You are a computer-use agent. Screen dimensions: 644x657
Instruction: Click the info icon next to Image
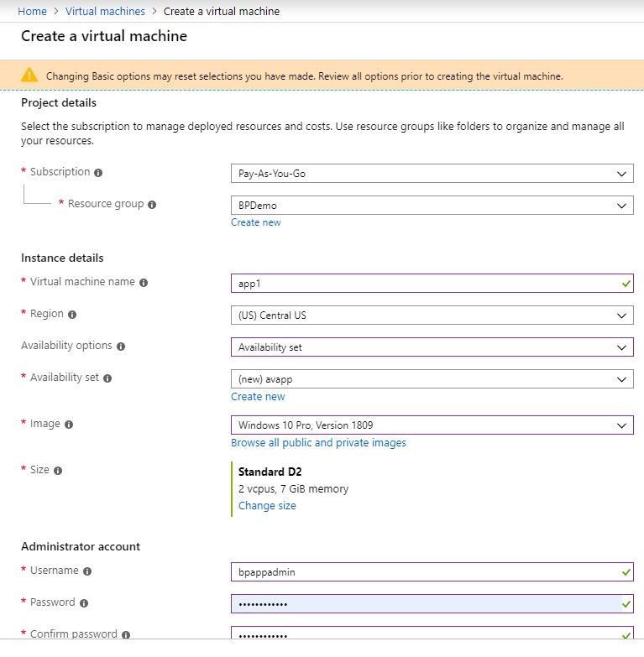click(69, 425)
